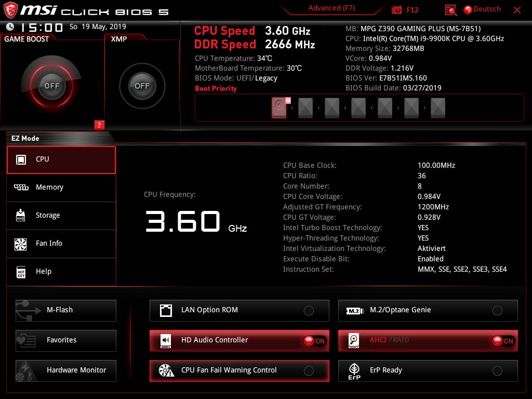The image size is (532, 399).
Task: Click the HD Audio speaker icon
Action: point(166,340)
